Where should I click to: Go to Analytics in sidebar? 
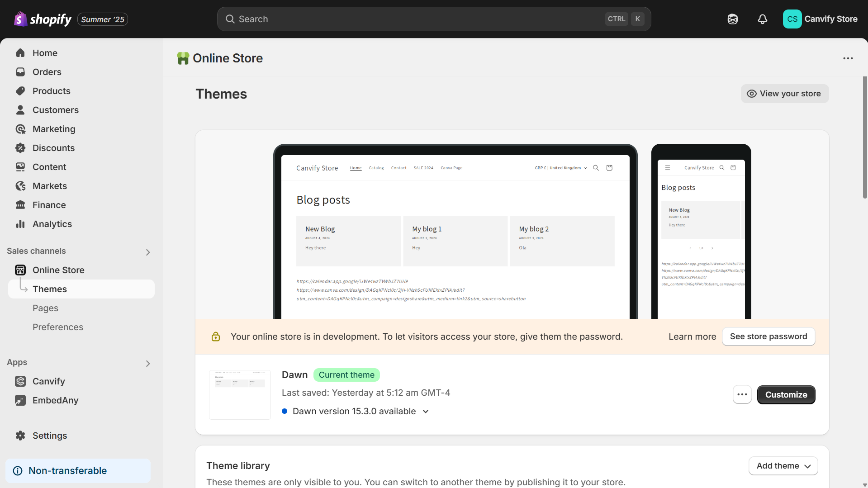click(x=52, y=224)
